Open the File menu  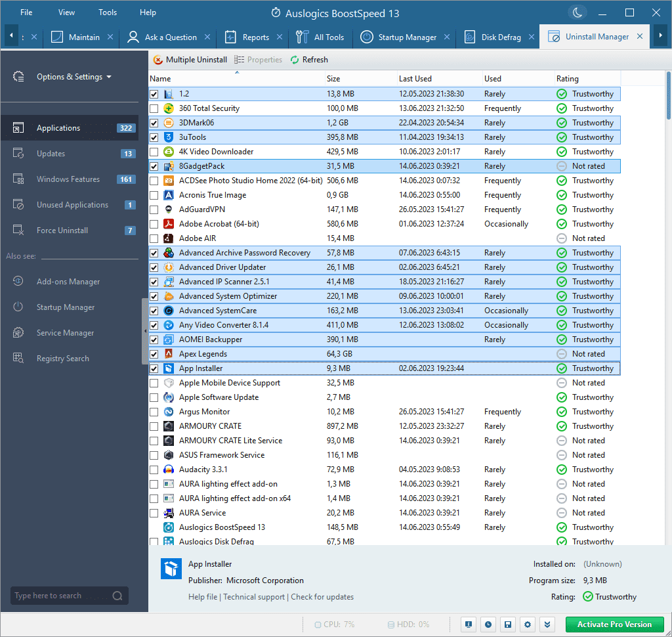pos(26,12)
